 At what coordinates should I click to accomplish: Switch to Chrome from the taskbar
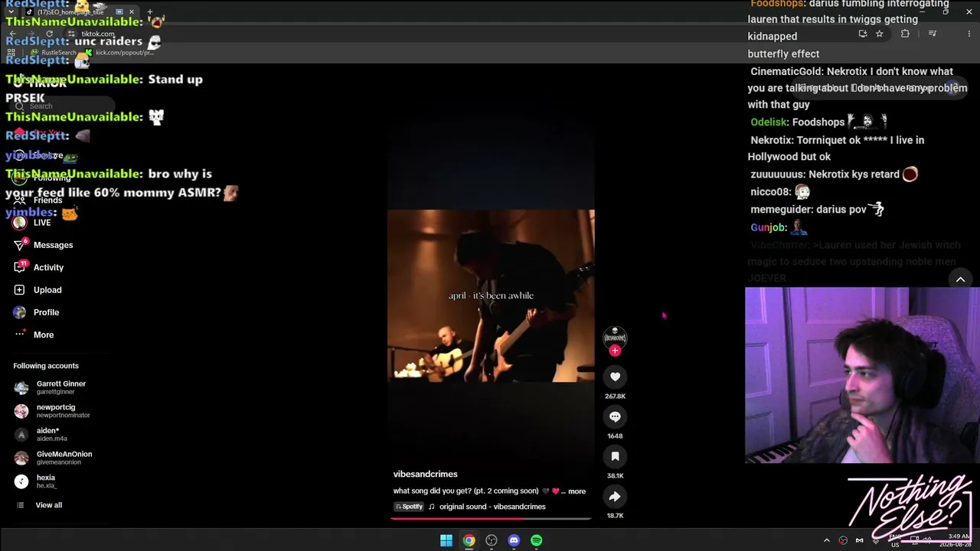469,540
